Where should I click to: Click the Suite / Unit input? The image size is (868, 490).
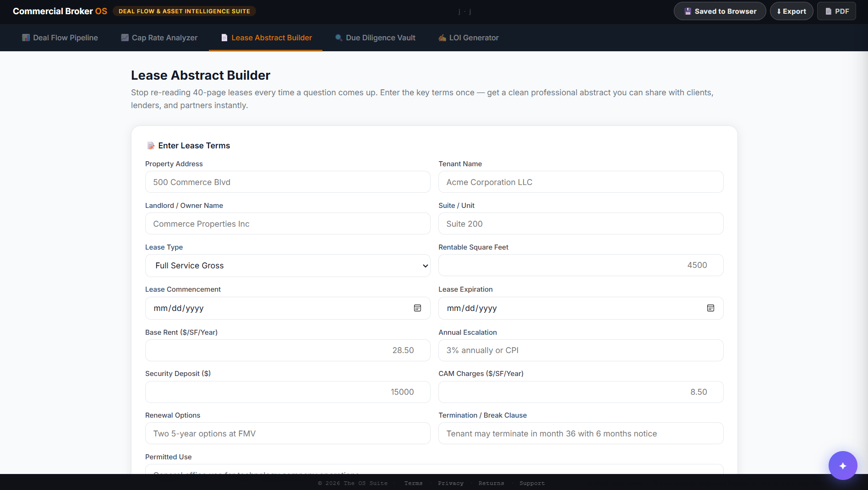click(x=581, y=223)
